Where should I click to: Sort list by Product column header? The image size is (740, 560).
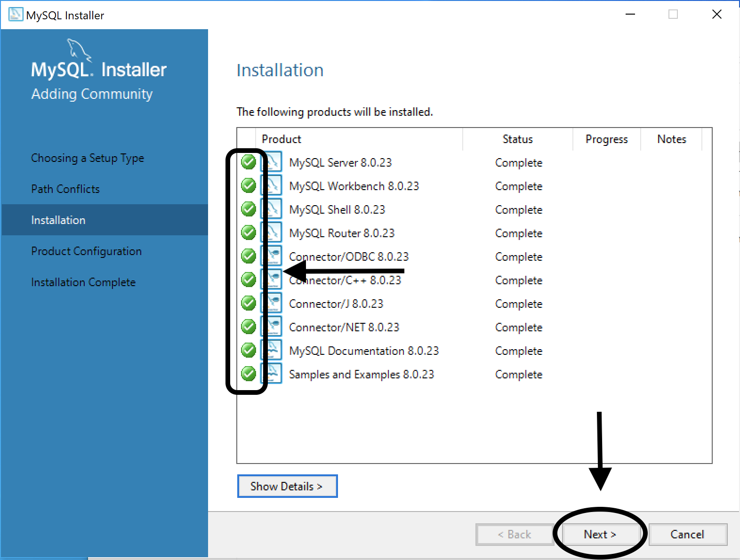pyautogui.click(x=359, y=139)
